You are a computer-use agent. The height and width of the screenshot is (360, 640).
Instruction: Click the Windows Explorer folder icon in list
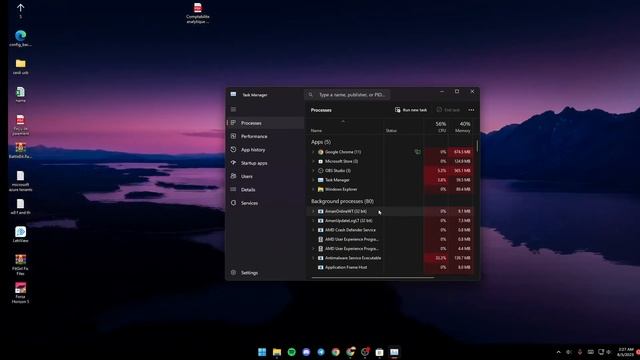[320, 189]
